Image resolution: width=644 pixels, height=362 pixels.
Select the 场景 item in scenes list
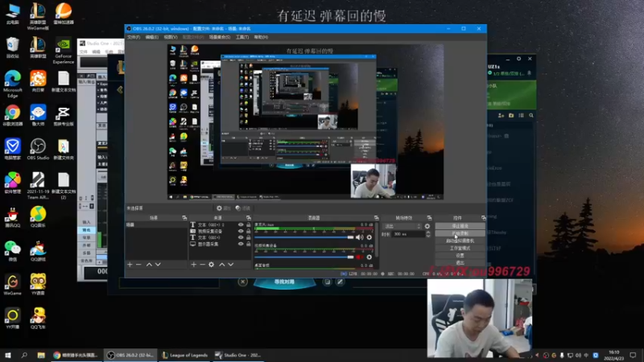pos(156,225)
